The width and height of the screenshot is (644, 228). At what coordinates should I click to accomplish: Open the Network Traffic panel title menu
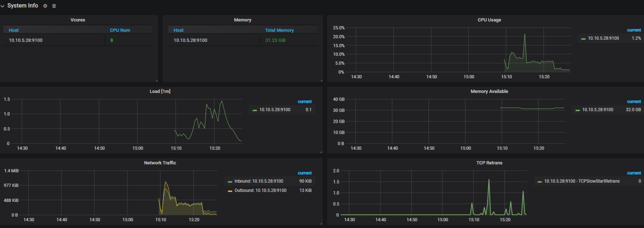(160, 163)
